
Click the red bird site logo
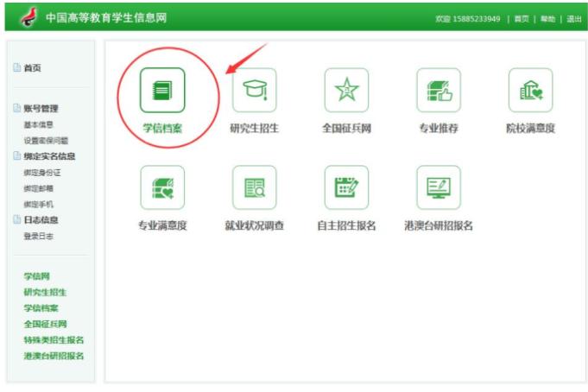click(x=28, y=17)
